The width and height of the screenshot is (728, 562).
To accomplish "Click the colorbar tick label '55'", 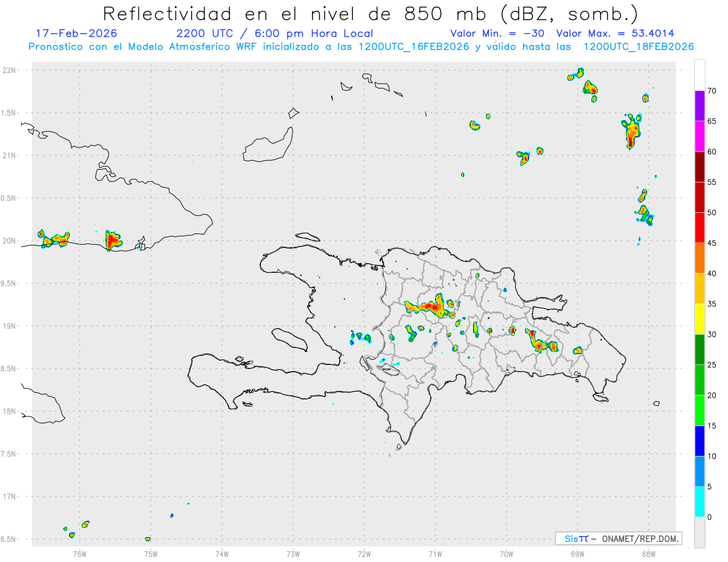I will tap(713, 182).
